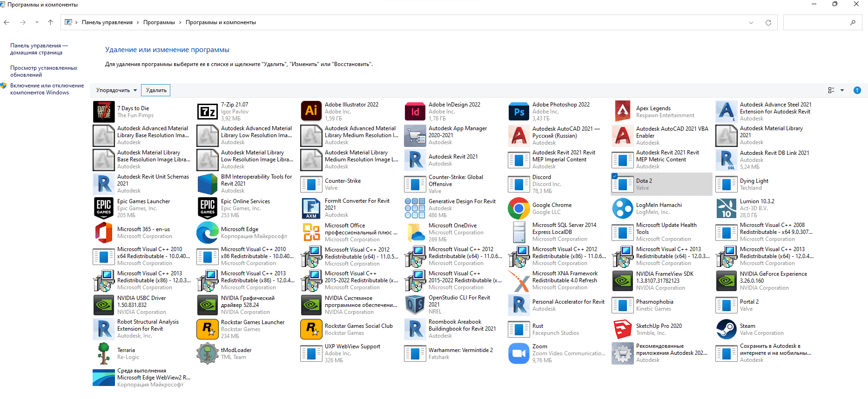Select the UXP WebView Support entry

click(350, 353)
